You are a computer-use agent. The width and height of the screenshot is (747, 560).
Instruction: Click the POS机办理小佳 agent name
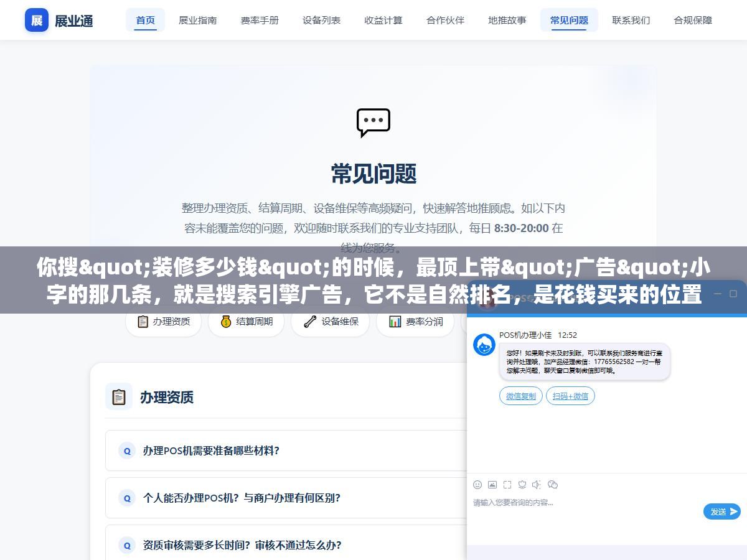(x=525, y=335)
